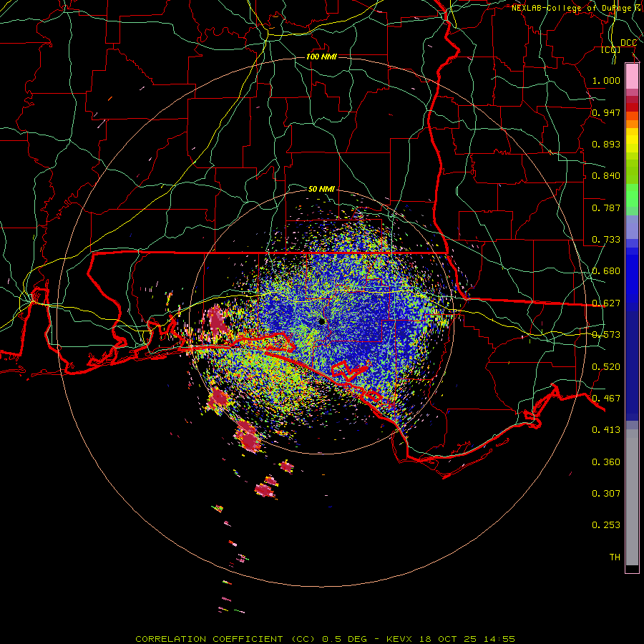Click the [CC] label above the color bar

point(611,50)
